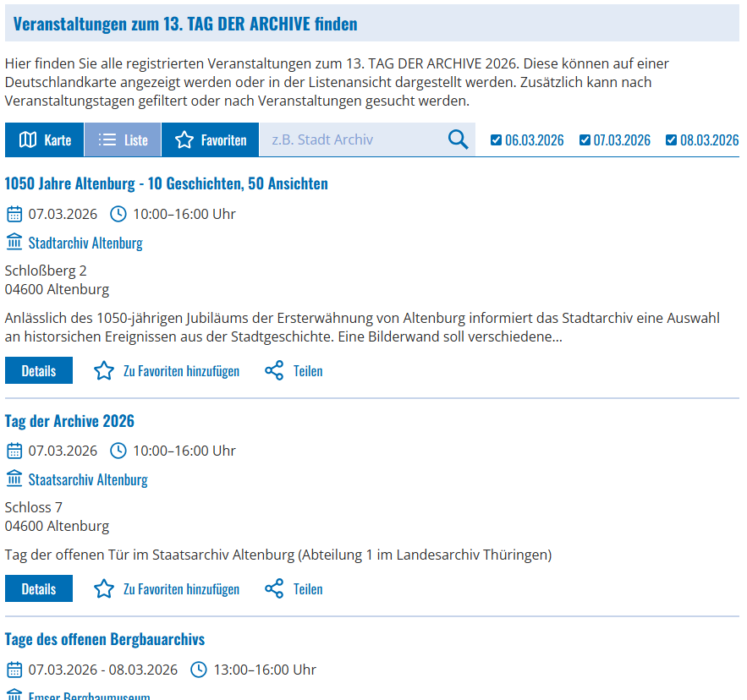Screen dimensions: 747x700
Task: Disable the 08.03.2026 date filter
Action: [672, 140]
